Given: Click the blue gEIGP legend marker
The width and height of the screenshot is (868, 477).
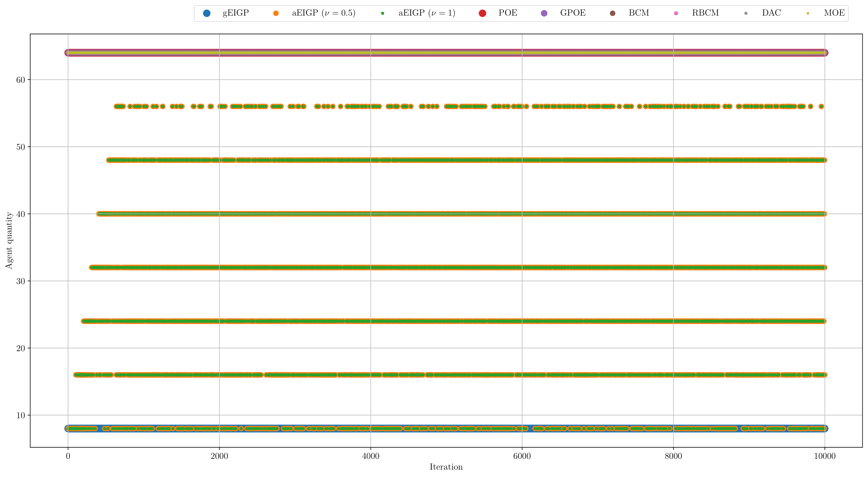Looking at the screenshot, I should [x=207, y=13].
